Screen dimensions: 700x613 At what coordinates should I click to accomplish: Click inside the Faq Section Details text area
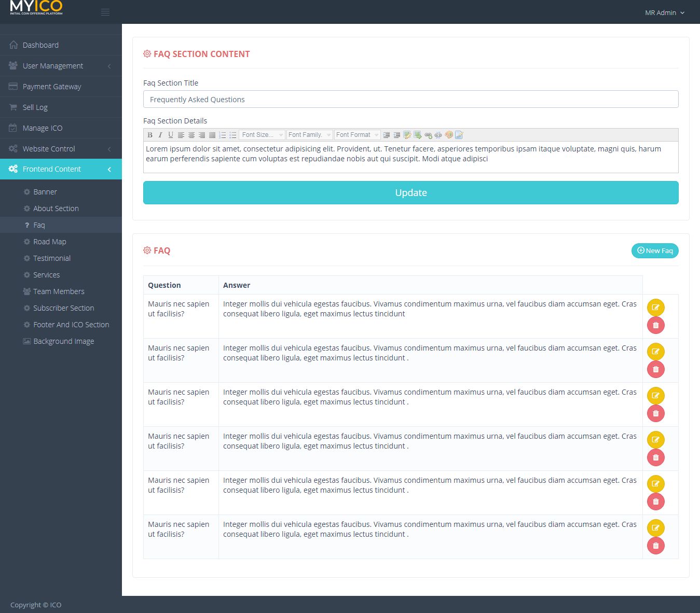(x=411, y=157)
